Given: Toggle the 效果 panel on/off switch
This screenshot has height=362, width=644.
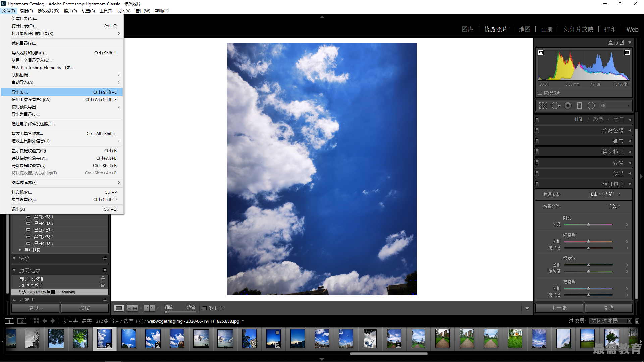Looking at the screenshot, I should click(537, 173).
